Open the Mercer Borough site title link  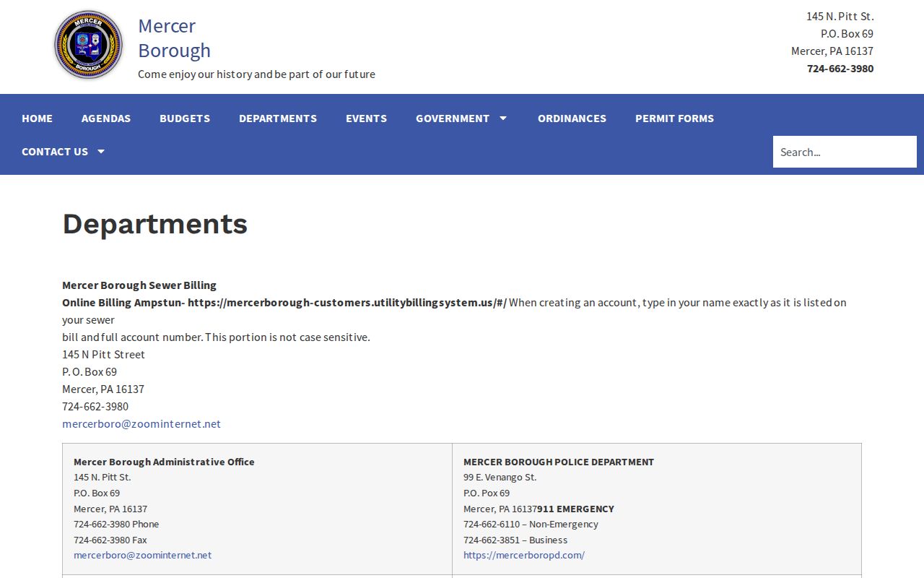tap(175, 38)
